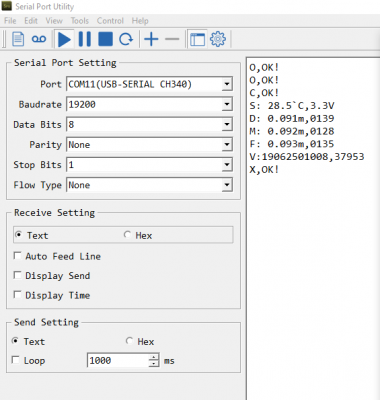This screenshot has width=380, height=400.
Task: Open the Edit menu
Action: point(31,21)
